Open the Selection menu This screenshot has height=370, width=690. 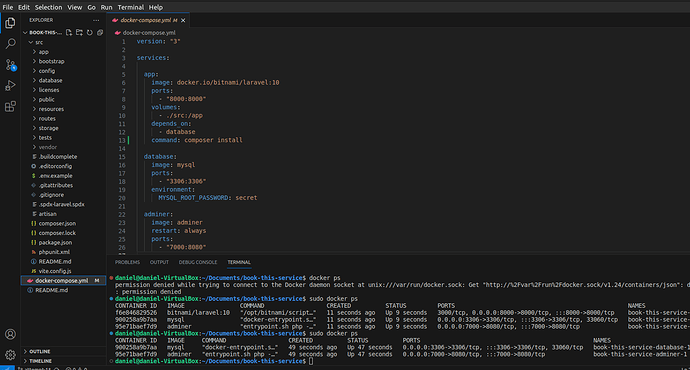point(48,7)
